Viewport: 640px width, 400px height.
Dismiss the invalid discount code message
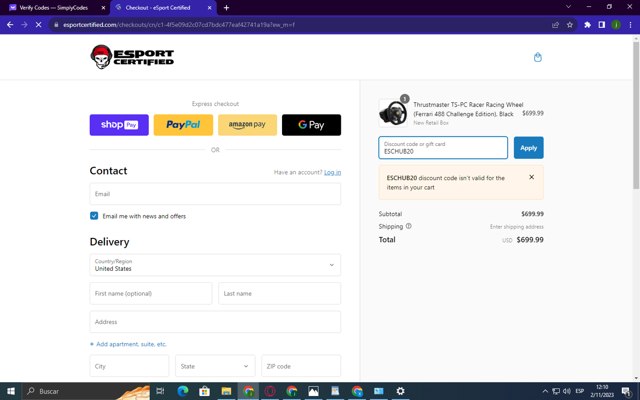tap(531, 177)
